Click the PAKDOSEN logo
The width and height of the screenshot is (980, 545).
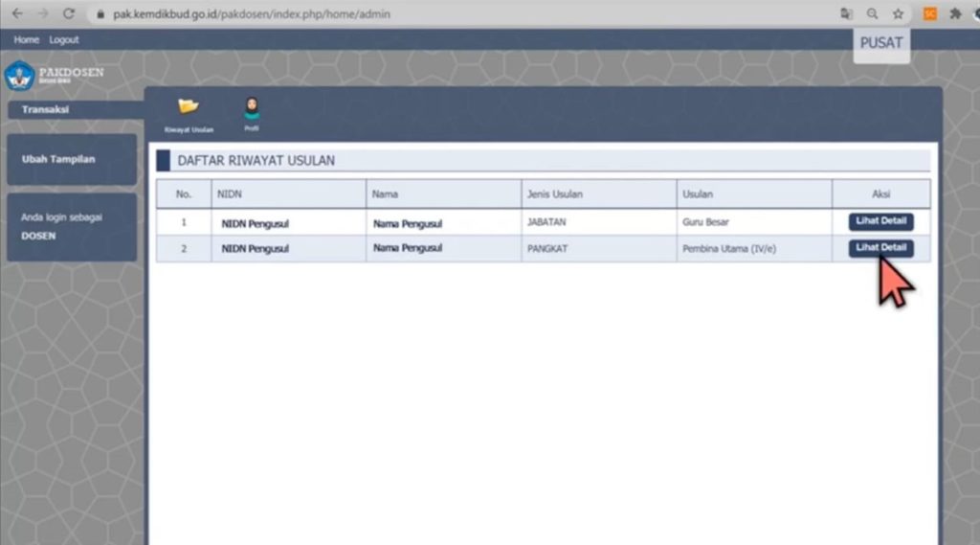pyautogui.click(x=55, y=75)
